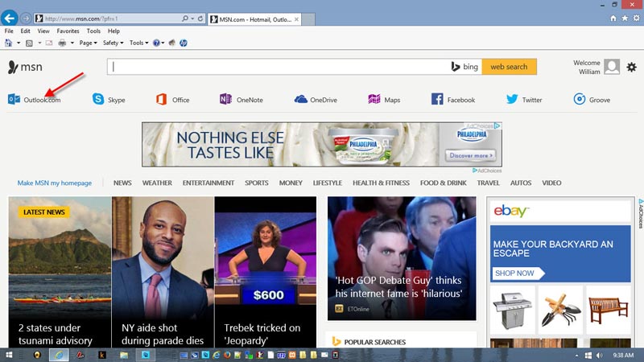Open OneNote from the MSN services row
The image size is (644, 362).
pos(241,99)
